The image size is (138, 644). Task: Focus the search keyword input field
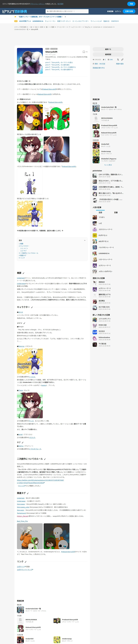(68, 11)
